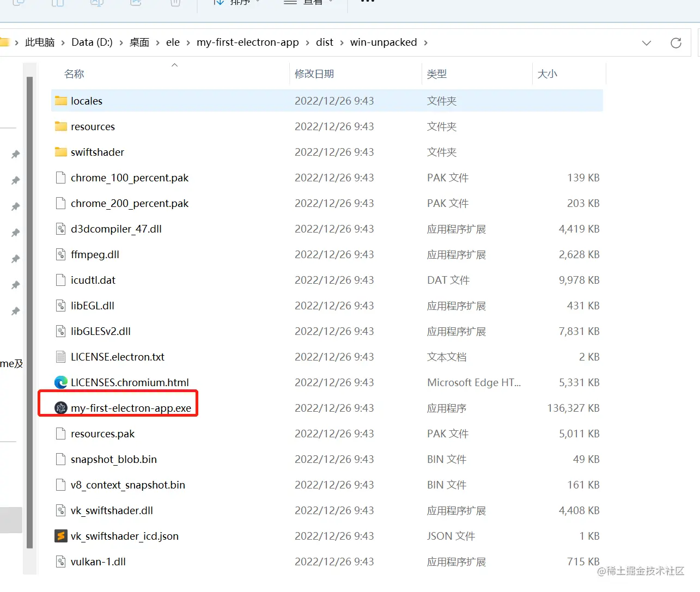The width and height of the screenshot is (700, 592).
Task: Select the LICENSES.chromium.html file name
Action: 130,382
